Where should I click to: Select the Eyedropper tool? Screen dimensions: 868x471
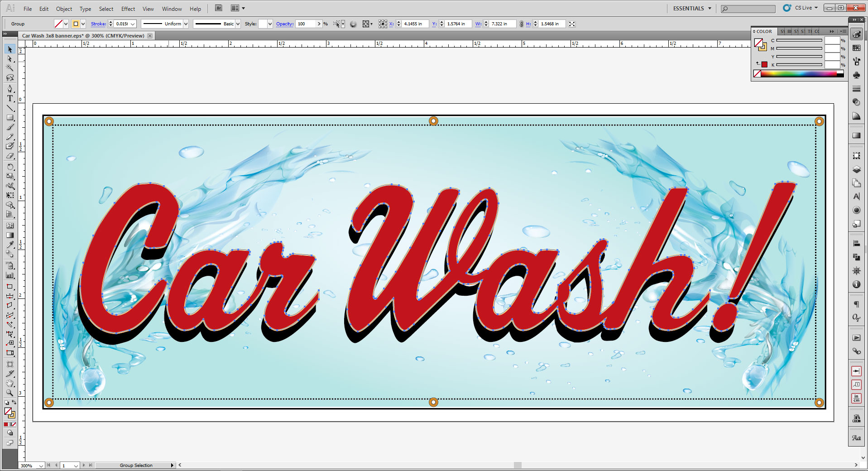[x=10, y=245]
